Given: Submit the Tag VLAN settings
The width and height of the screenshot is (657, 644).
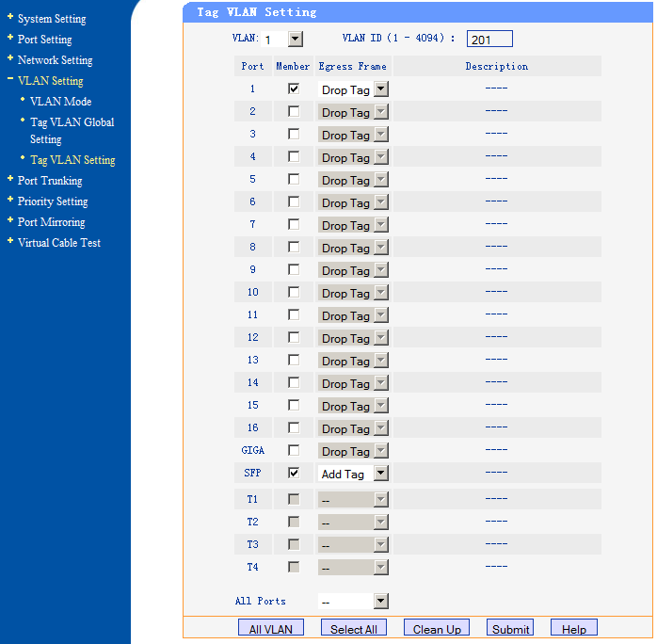Looking at the screenshot, I should [x=510, y=628].
